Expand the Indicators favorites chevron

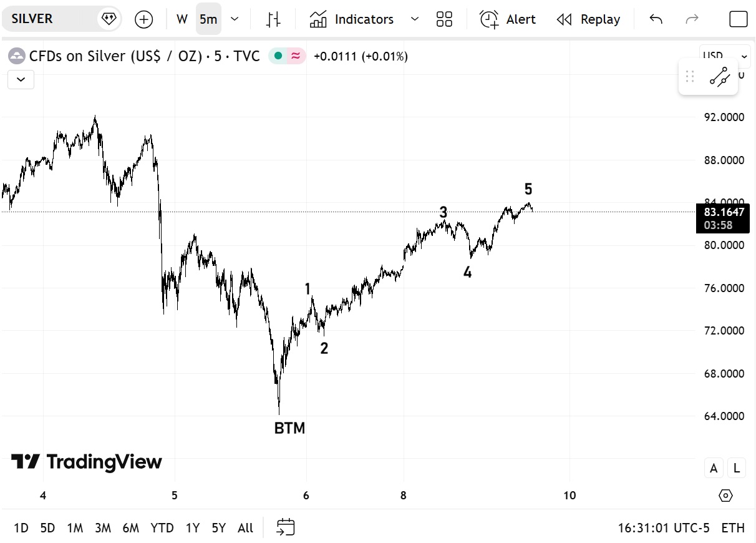pos(415,19)
